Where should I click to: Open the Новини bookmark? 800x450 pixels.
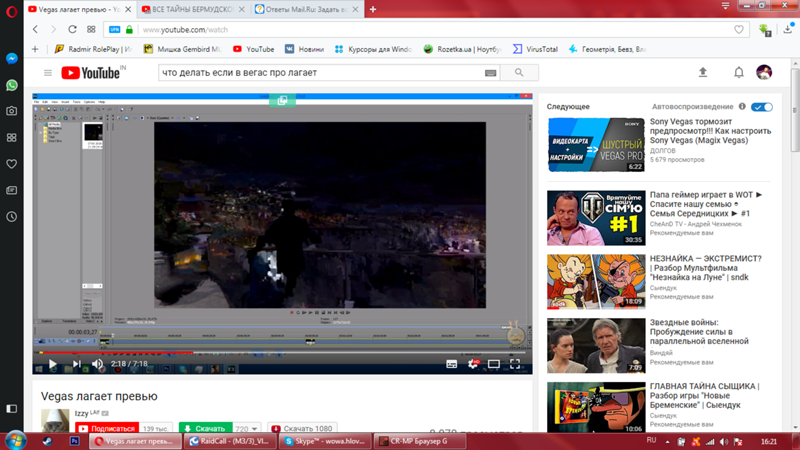coord(305,49)
